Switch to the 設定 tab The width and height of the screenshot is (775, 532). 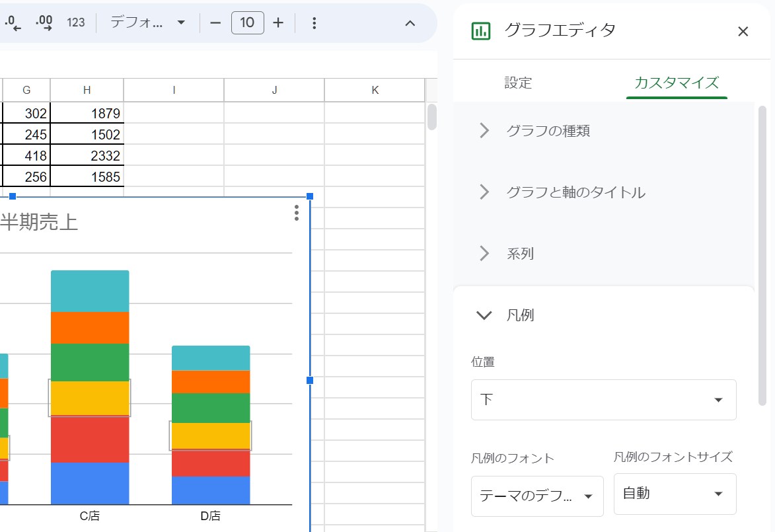tap(517, 83)
